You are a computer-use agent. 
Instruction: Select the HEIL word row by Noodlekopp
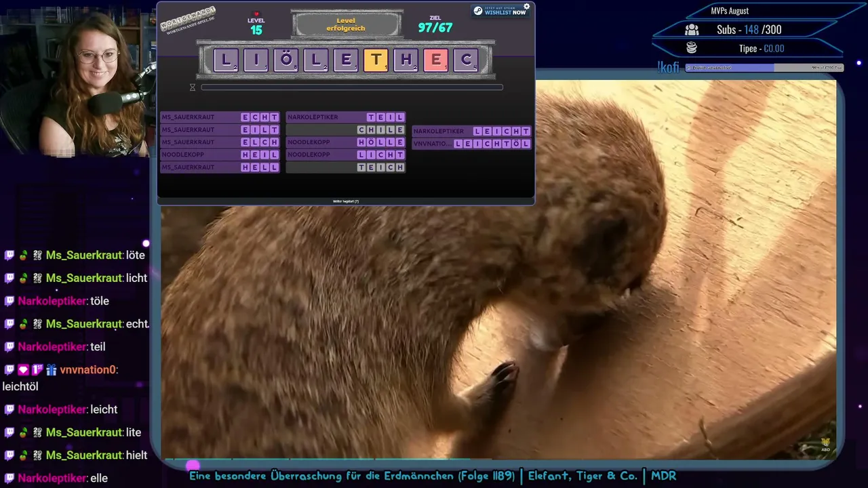[220, 155]
